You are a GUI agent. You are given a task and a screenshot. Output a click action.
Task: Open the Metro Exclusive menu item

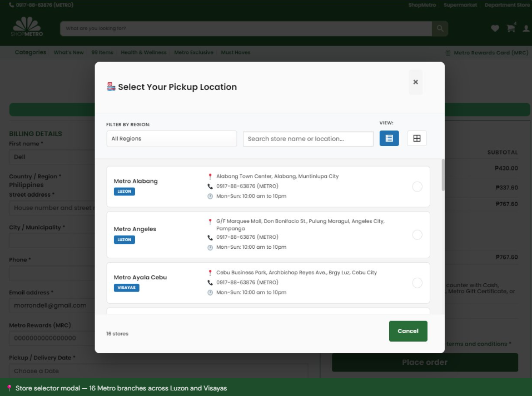tap(193, 53)
